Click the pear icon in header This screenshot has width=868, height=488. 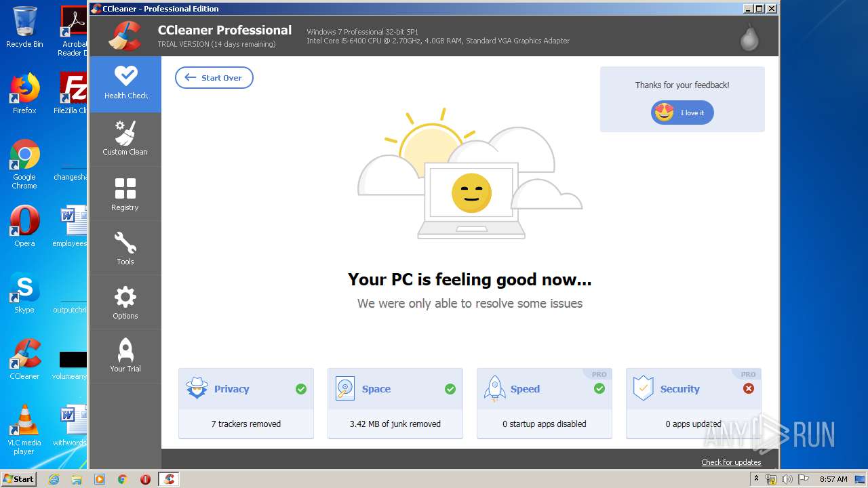coord(749,37)
